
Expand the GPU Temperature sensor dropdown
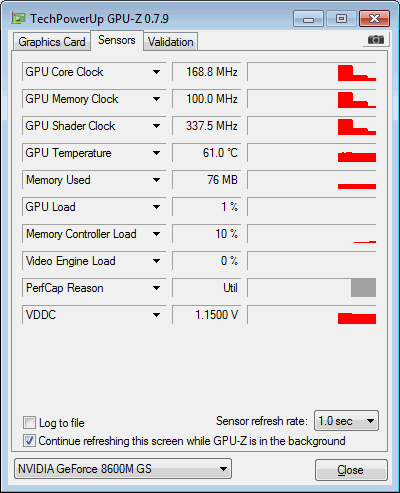click(156, 153)
